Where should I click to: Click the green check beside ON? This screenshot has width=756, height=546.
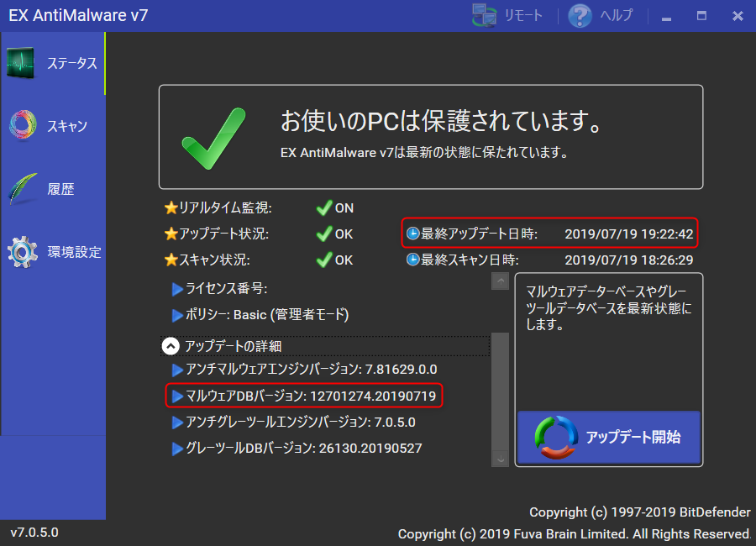(324, 207)
